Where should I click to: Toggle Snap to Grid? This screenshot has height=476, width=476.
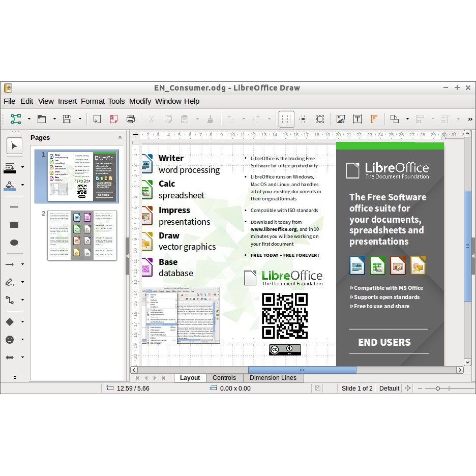[x=303, y=119]
